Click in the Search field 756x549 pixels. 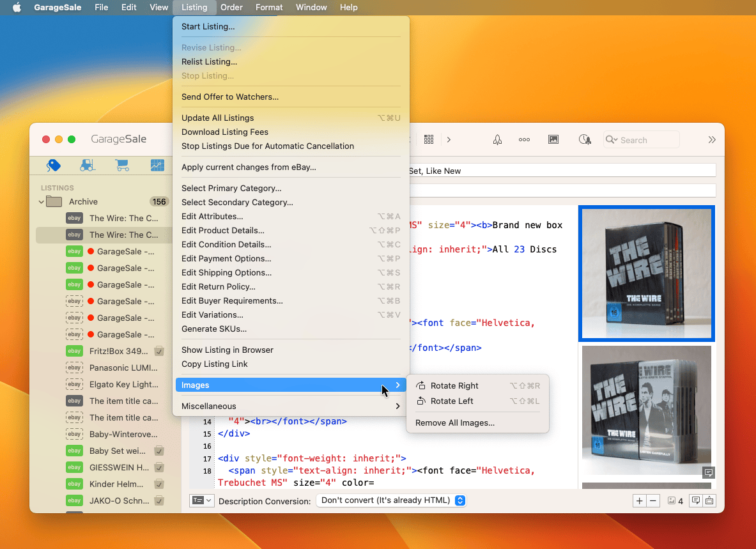(642, 140)
